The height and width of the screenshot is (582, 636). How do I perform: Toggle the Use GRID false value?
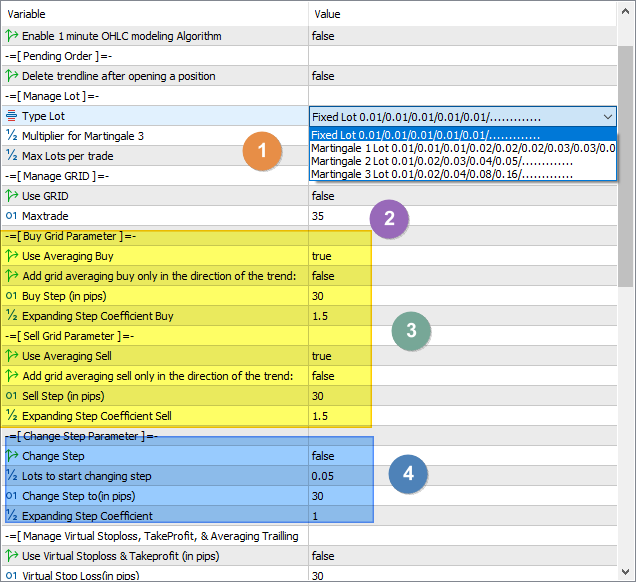click(323, 196)
